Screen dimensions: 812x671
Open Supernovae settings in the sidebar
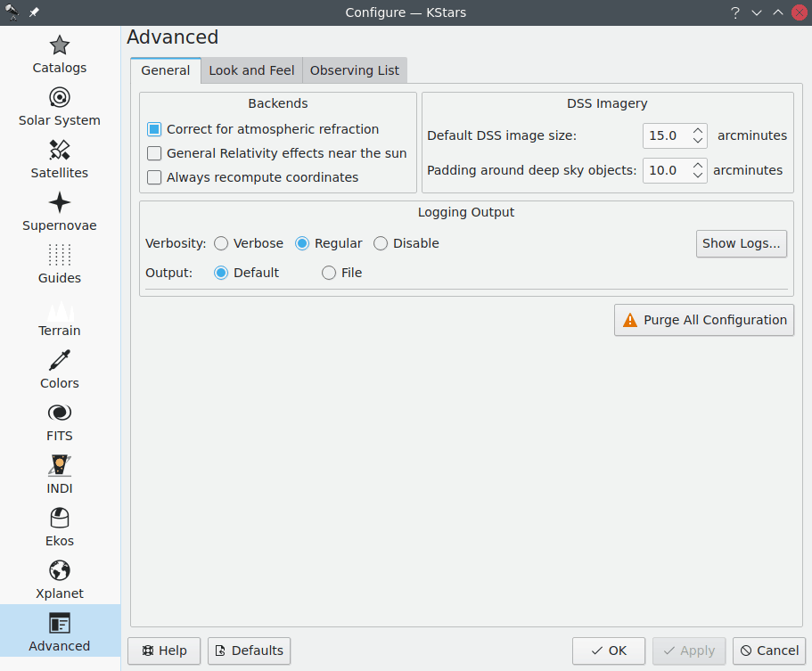click(x=60, y=212)
